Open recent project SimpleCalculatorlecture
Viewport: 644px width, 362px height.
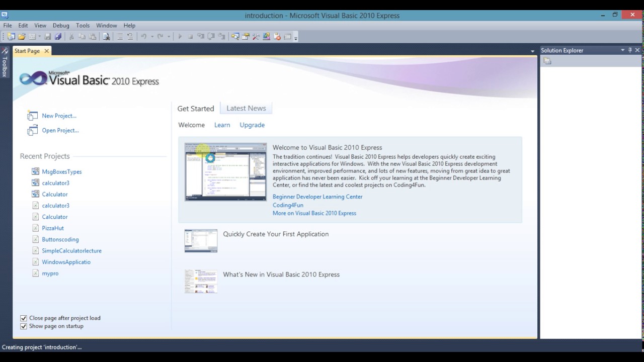[72, 251]
